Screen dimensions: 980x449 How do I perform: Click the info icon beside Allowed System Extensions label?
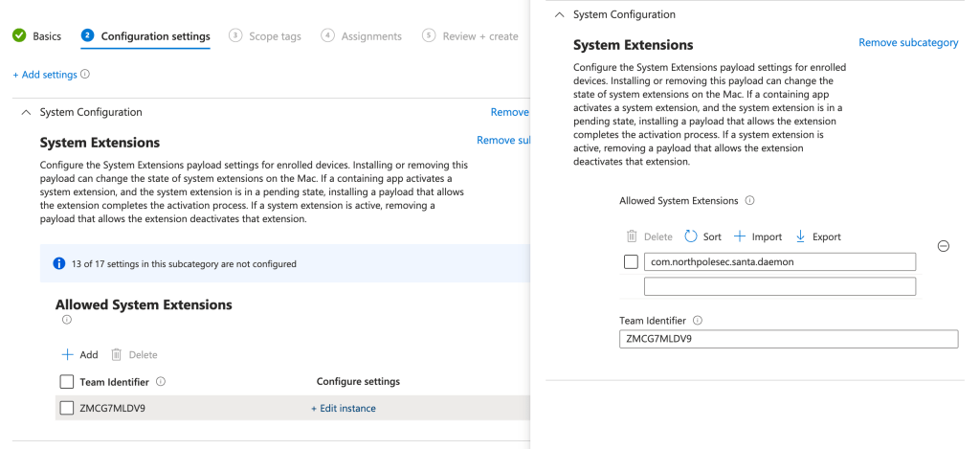pyautogui.click(x=749, y=201)
